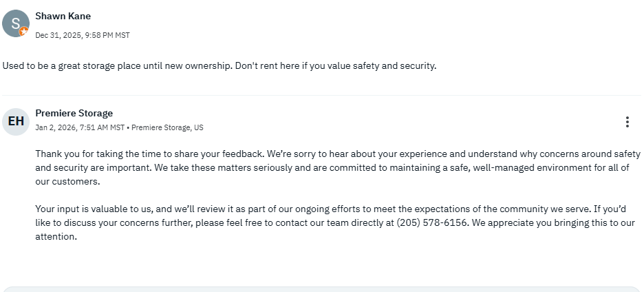Screen dimensions: 644x292
Task: Click "We appreciate you bringing this" closing sentence
Action: [548, 223]
